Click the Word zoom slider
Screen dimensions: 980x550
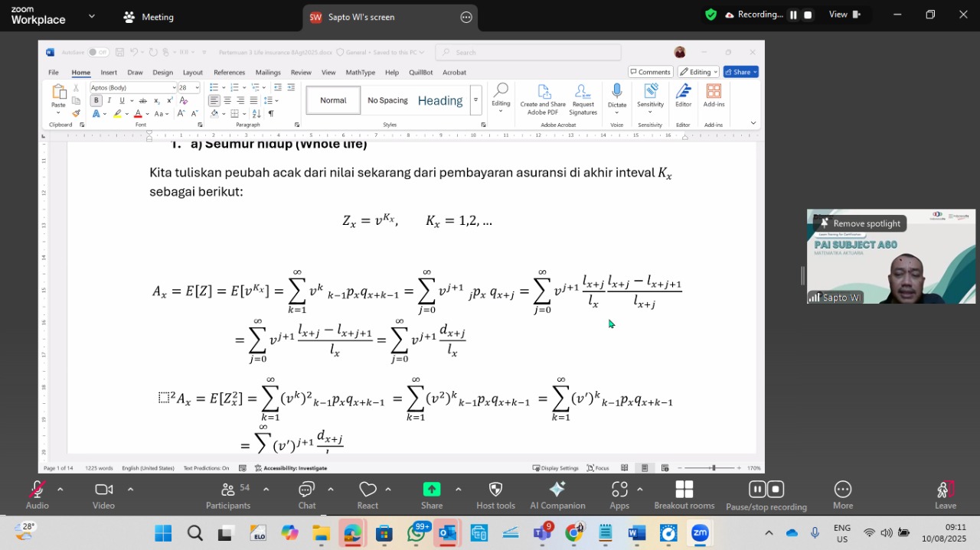pos(714,467)
